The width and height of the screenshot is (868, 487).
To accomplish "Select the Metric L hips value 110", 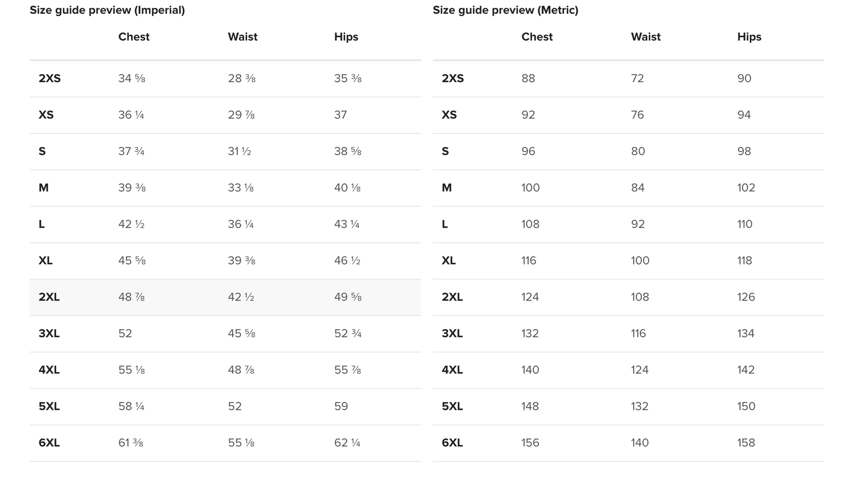I will coord(745,225).
